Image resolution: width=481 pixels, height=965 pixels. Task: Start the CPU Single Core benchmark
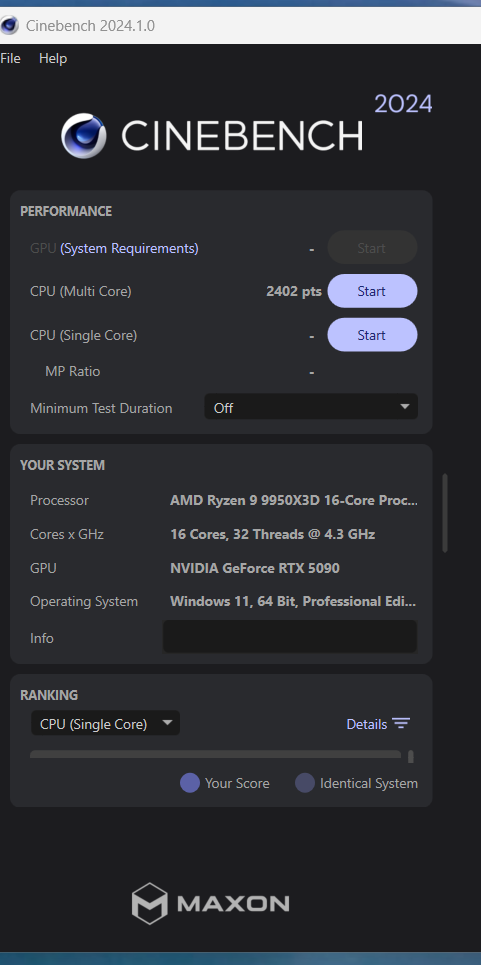(x=372, y=335)
